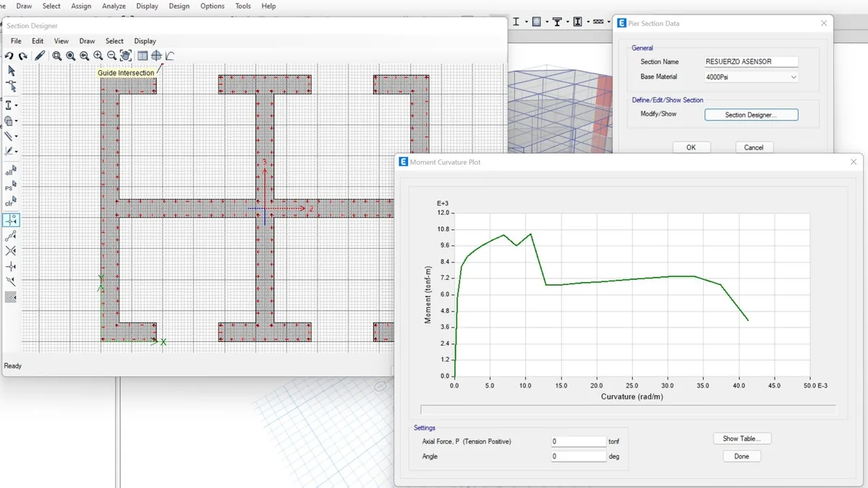Click the previous zoom magnifier with arrow

coord(84,56)
